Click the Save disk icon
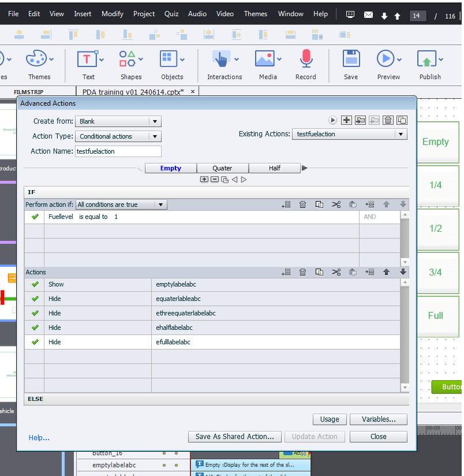This screenshot has height=476, width=464. [351, 58]
